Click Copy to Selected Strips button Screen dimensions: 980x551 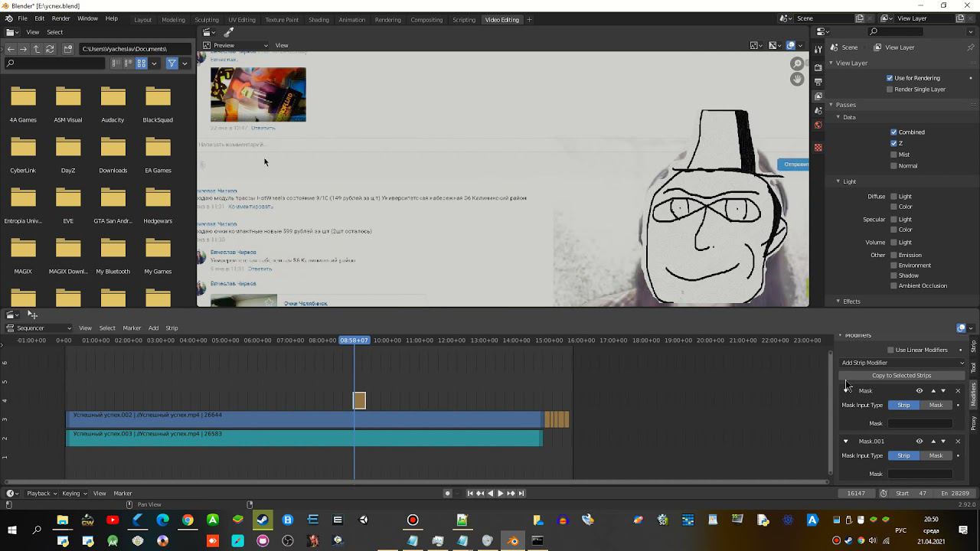[902, 376]
